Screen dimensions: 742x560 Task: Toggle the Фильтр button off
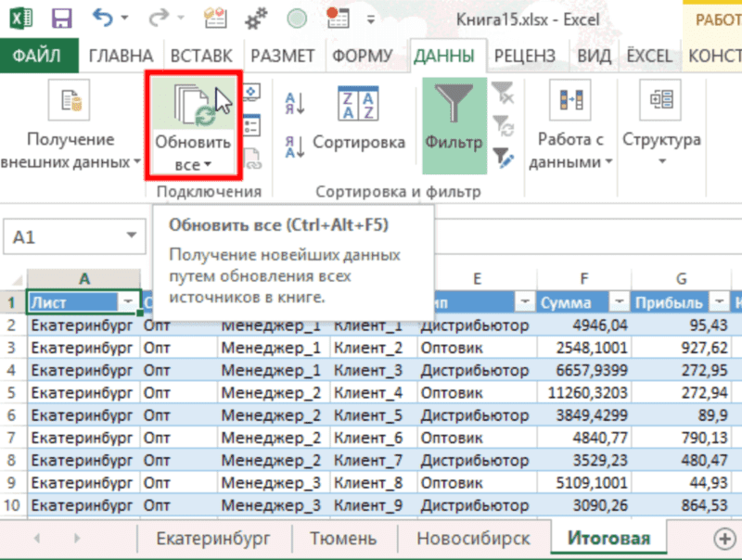[x=454, y=116]
